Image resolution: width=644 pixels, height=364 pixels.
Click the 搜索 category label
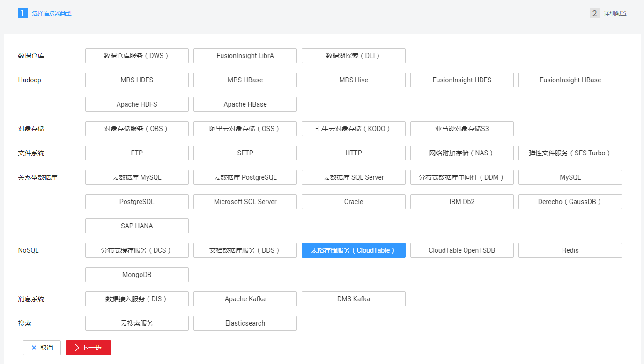pyautogui.click(x=25, y=323)
